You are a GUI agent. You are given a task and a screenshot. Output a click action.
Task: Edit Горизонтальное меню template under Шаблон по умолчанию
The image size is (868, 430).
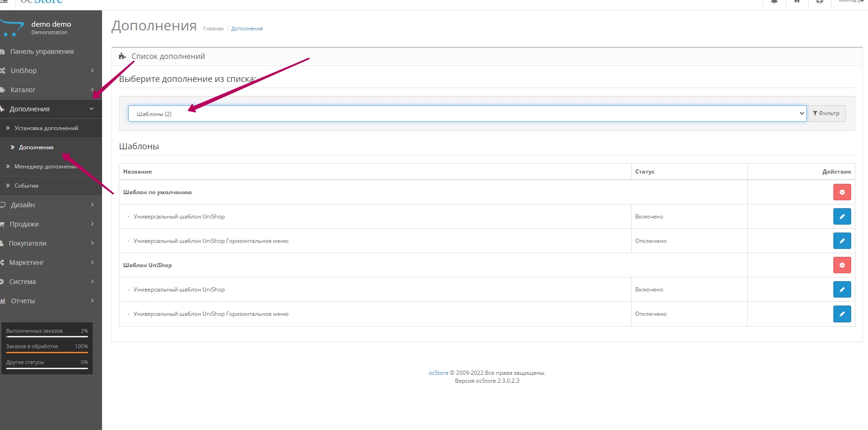click(x=842, y=241)
